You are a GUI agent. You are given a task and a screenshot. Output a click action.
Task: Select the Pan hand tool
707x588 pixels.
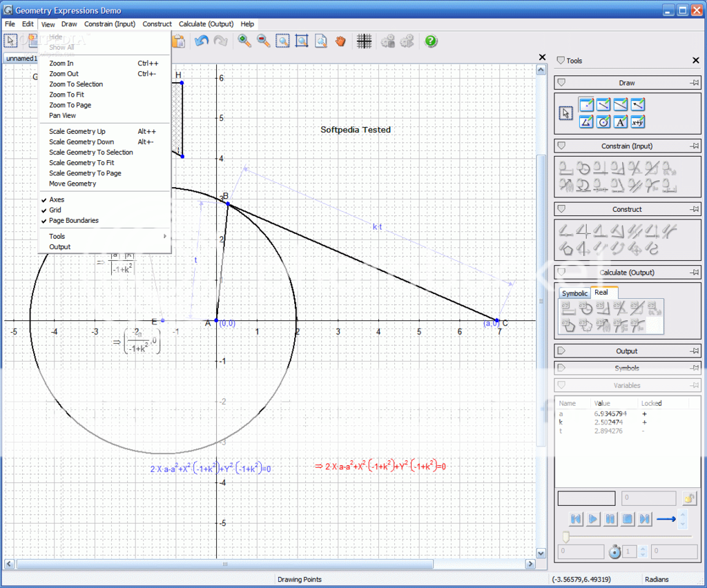(x=340, y=41)
